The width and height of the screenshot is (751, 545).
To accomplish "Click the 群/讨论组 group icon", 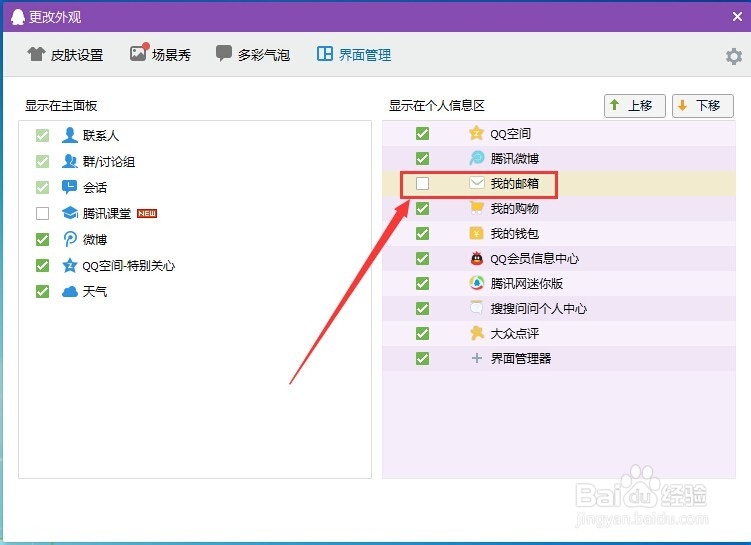I will pyautogui.click(x=69, y=161).
